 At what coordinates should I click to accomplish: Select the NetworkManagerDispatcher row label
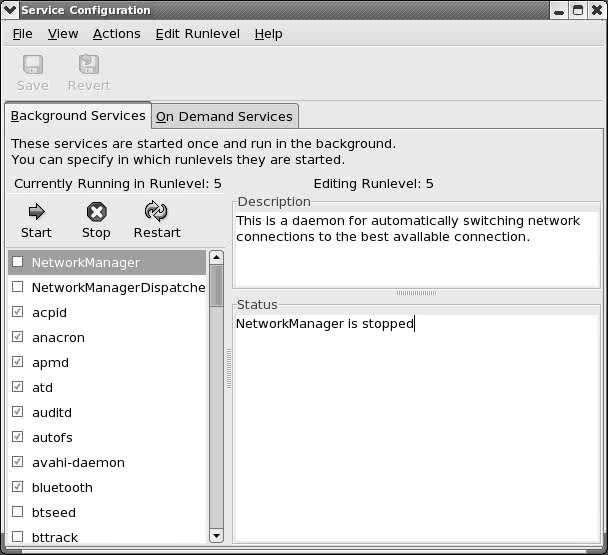click(119, 288)
